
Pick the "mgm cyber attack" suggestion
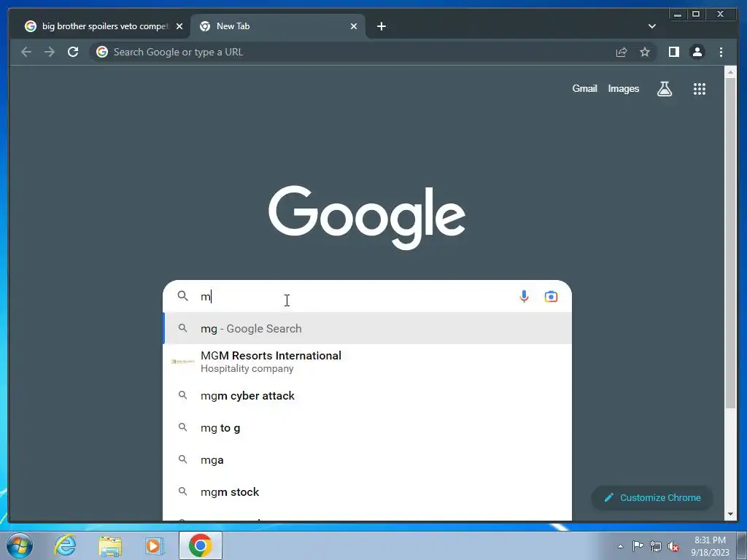[368, 396]
